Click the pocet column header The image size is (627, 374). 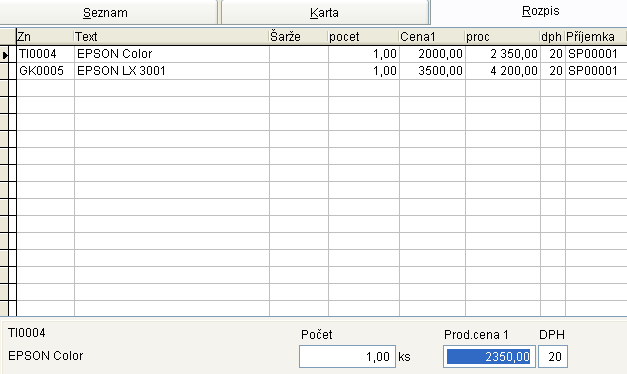(x=363, y=37)
